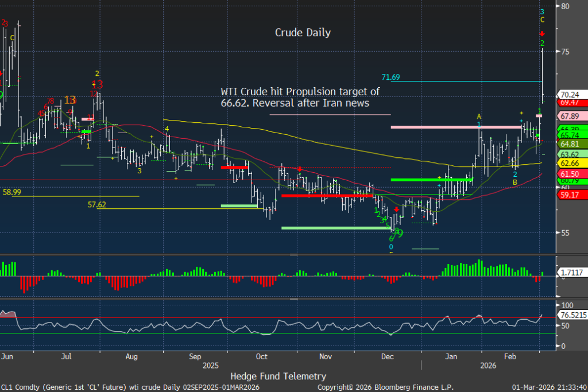Viewport: 588px width, 392px height.
Task: Click the Crude Daily chart title
Action: coord(303,33)
